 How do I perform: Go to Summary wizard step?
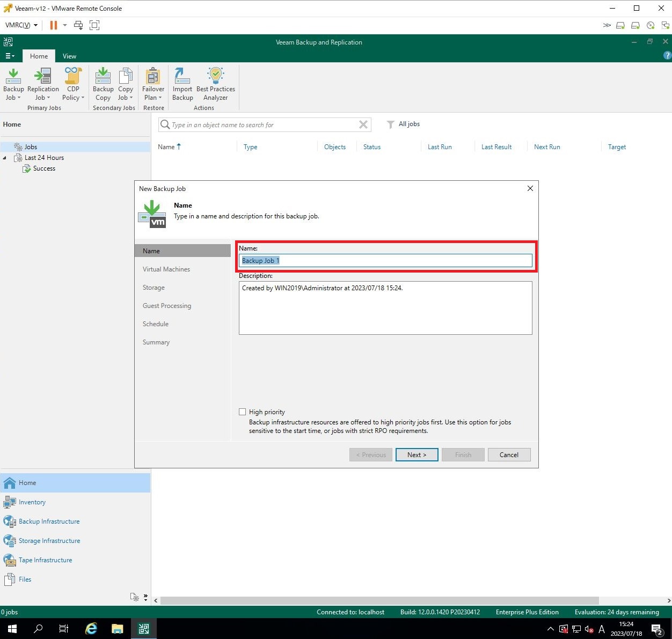click(156, 342)
